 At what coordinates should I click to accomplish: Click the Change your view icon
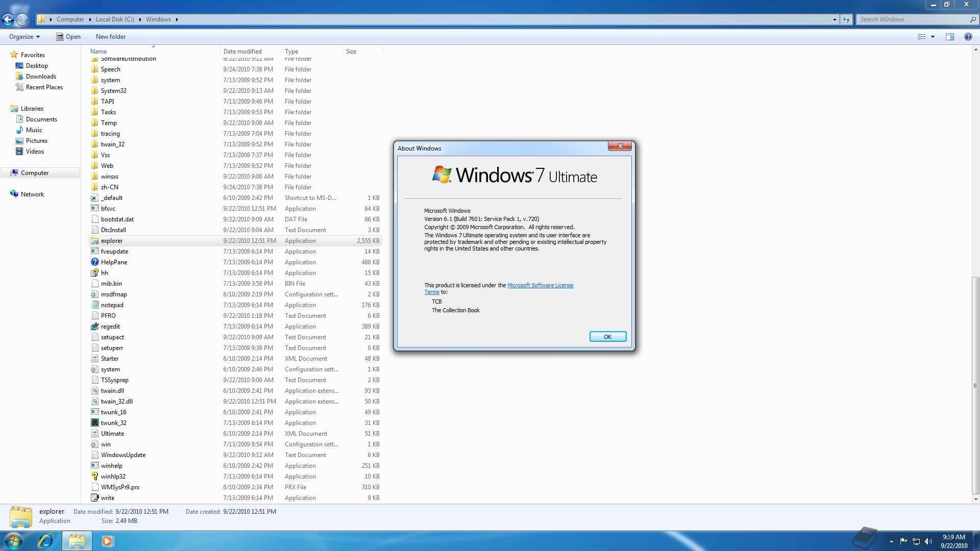tap(922, 37)
